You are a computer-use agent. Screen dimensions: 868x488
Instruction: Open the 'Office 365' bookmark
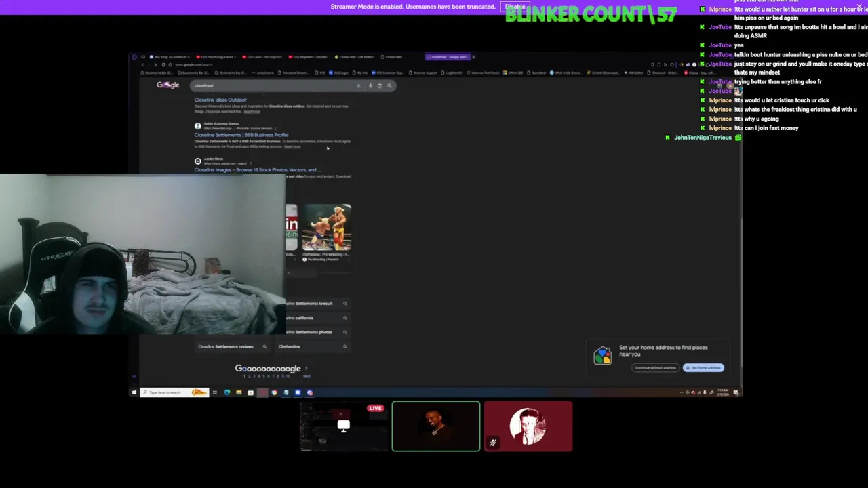coord(515,73)
